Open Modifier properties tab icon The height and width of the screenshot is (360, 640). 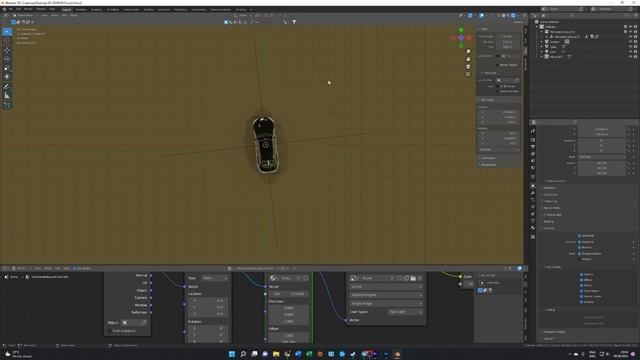click(533, 193)
